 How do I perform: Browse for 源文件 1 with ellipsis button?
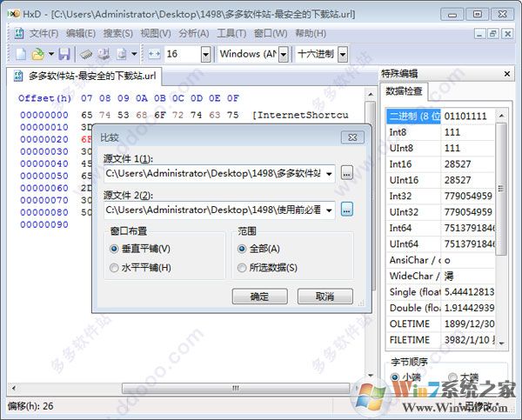click(347, 173)
